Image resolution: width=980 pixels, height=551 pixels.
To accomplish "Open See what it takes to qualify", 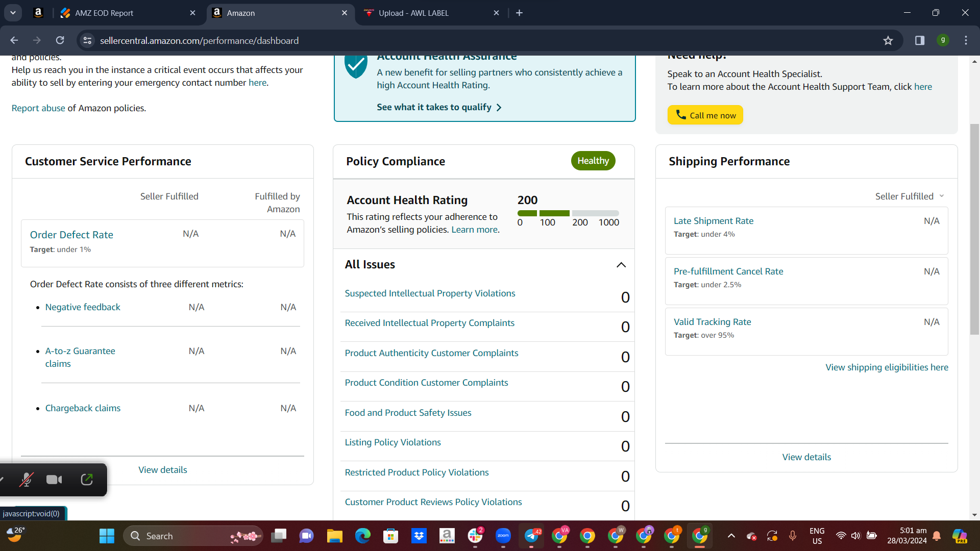I will tap(439, 107).
